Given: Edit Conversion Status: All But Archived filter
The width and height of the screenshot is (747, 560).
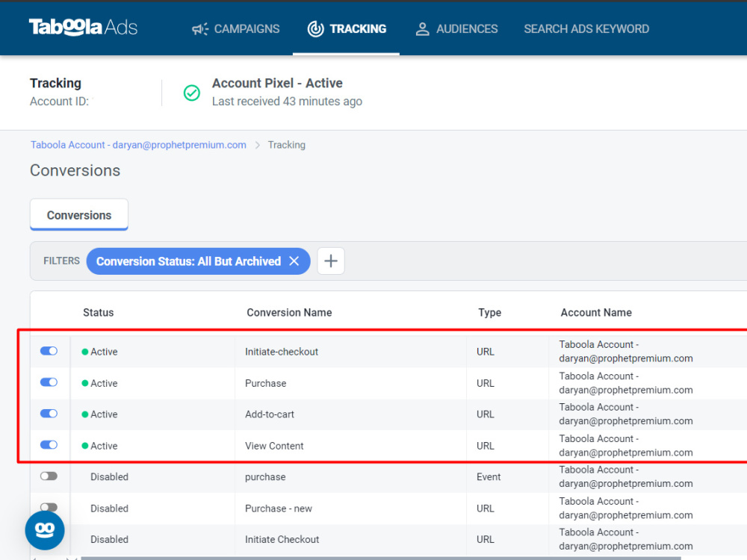Looking at the screenshot, I should pos(189,261).
